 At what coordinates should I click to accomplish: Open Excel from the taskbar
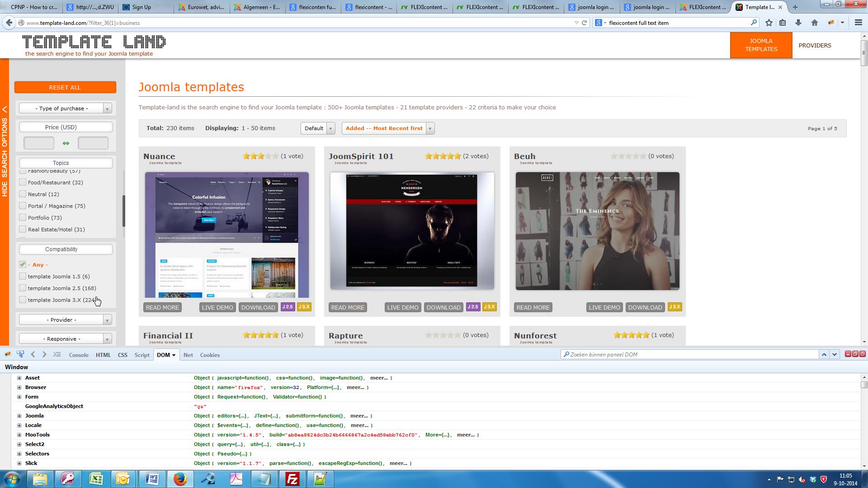tap(96, 479)
